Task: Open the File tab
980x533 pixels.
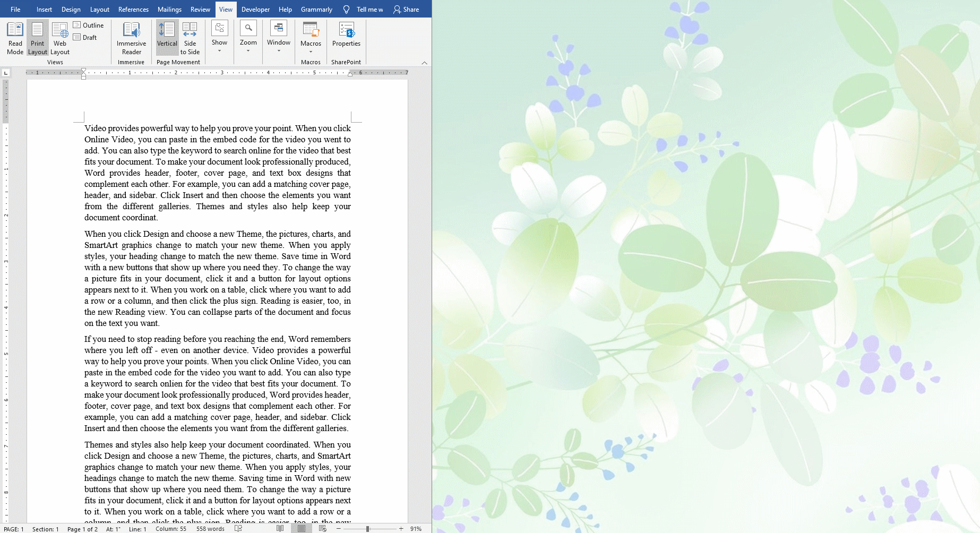Action: (15, 9)
